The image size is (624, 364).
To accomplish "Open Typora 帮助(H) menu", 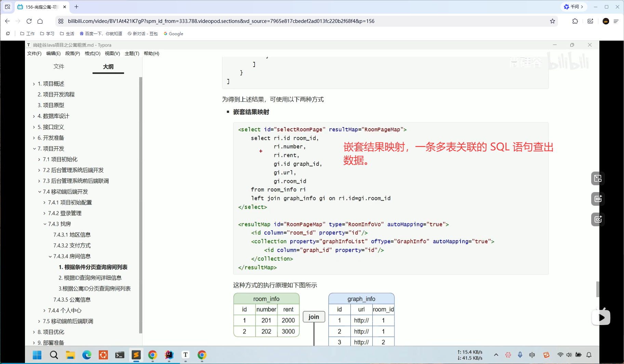I will 151,53.
